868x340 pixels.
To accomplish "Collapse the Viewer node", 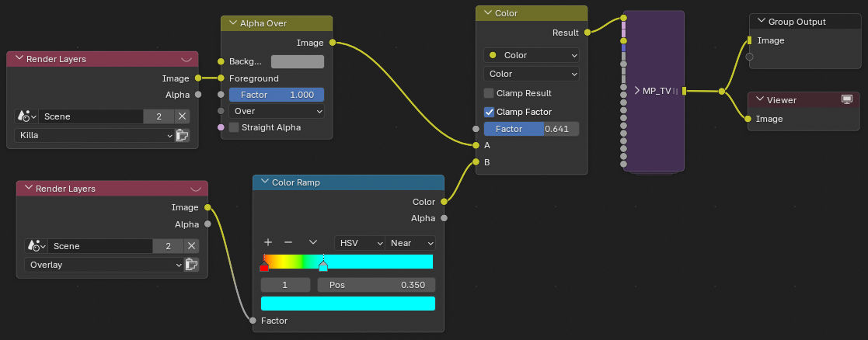I will click(759, 100).
